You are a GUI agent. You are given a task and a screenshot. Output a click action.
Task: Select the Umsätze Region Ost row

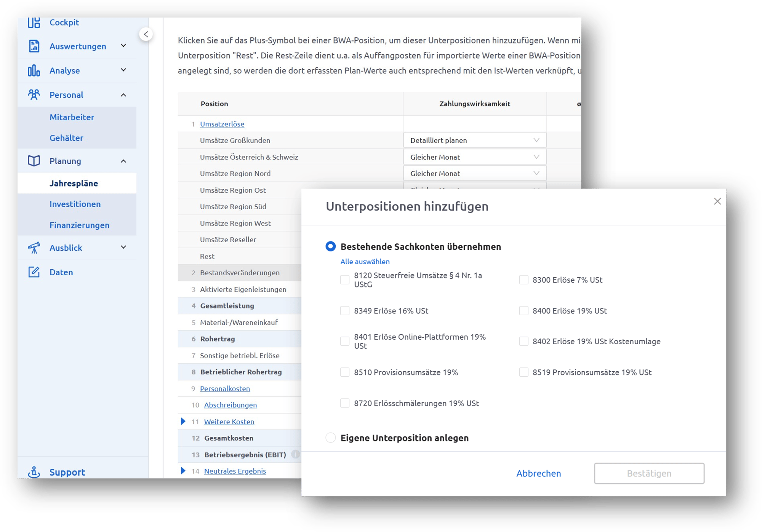click(240, 190)
